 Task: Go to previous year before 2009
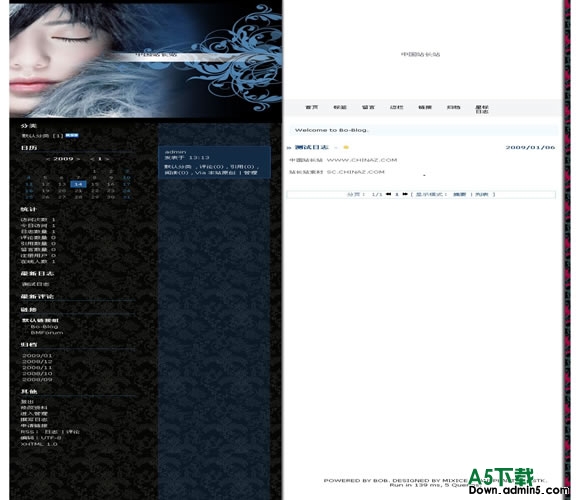click(48, 159)
